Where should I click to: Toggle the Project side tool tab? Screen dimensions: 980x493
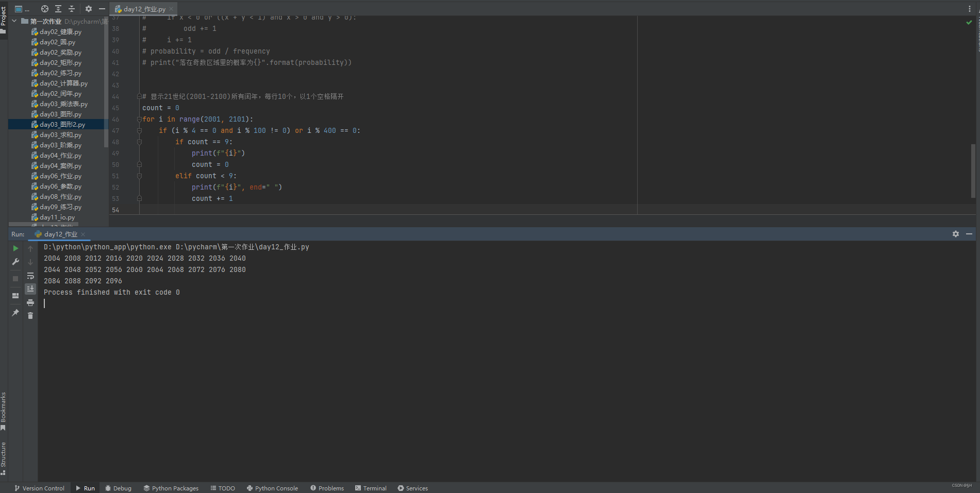coord(3,20)
